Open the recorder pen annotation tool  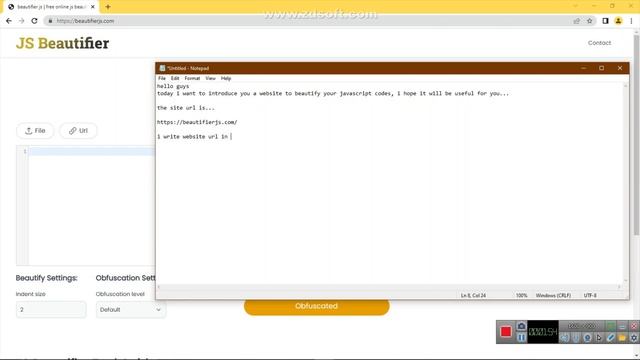[x=611, y=338]
